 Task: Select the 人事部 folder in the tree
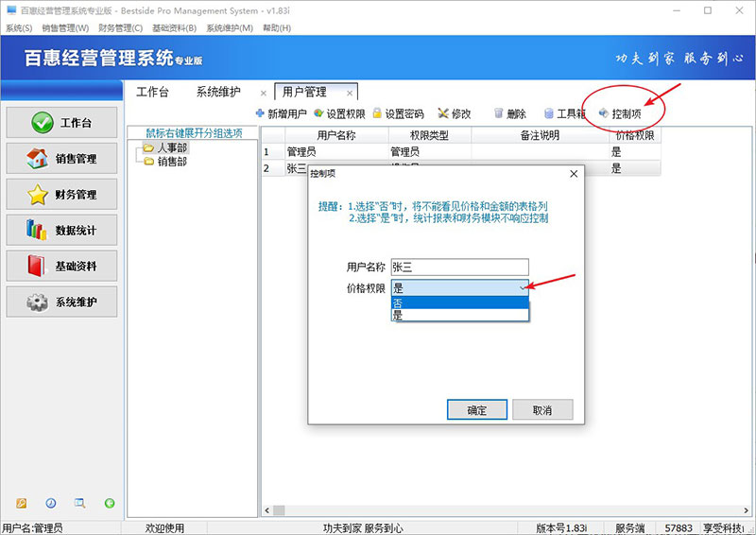pyautogui.click(x=166, y=147)
